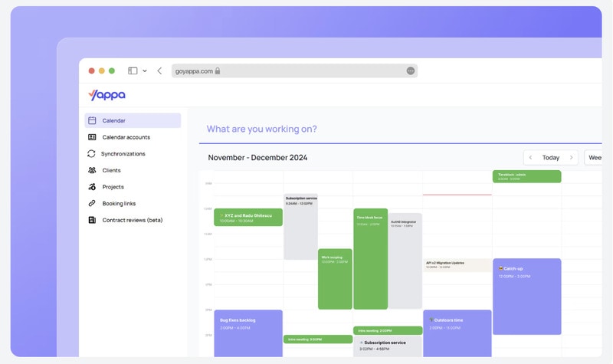The image size is (613, 364).
Task: Click the Projects icon in the sidebar
Action: coord(92,187)
